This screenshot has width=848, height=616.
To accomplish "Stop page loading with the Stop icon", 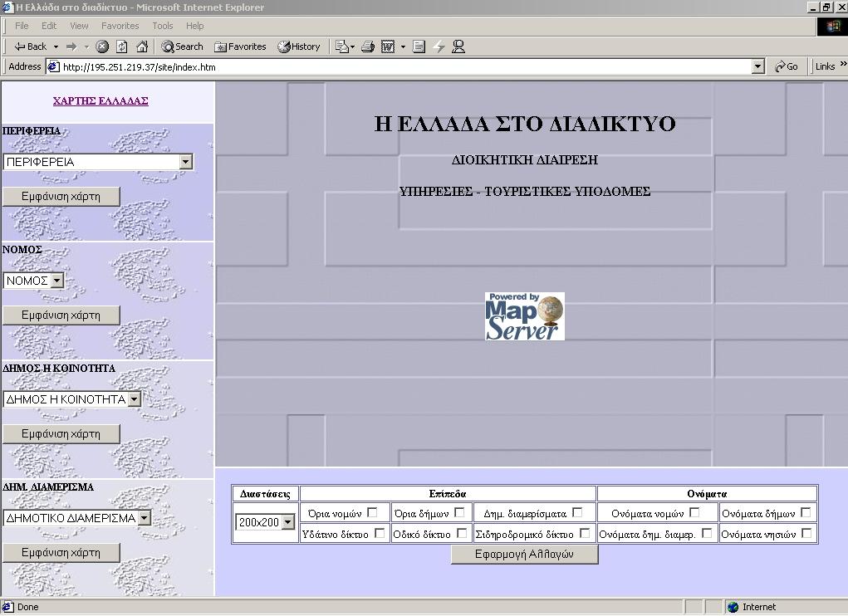I will [102, 46].
